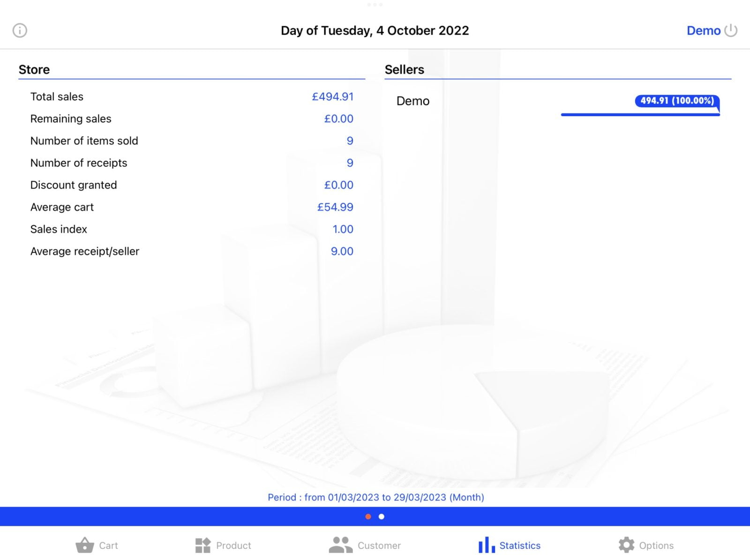Tap the Cart basket icon
This screenshot has height=560, width=750.
click(85, 545)
